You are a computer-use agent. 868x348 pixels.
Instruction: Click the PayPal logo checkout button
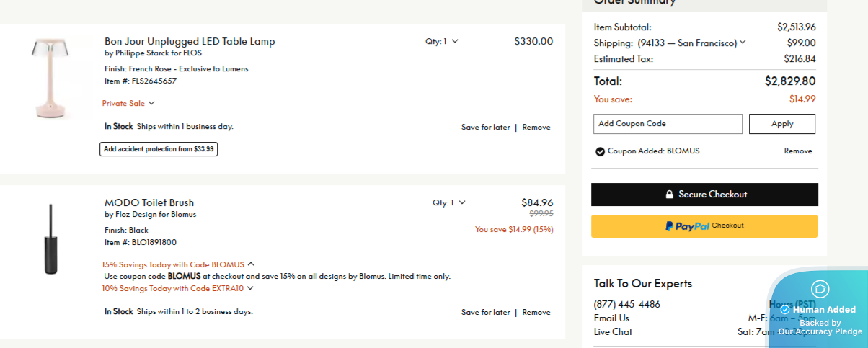click(704, 226)
